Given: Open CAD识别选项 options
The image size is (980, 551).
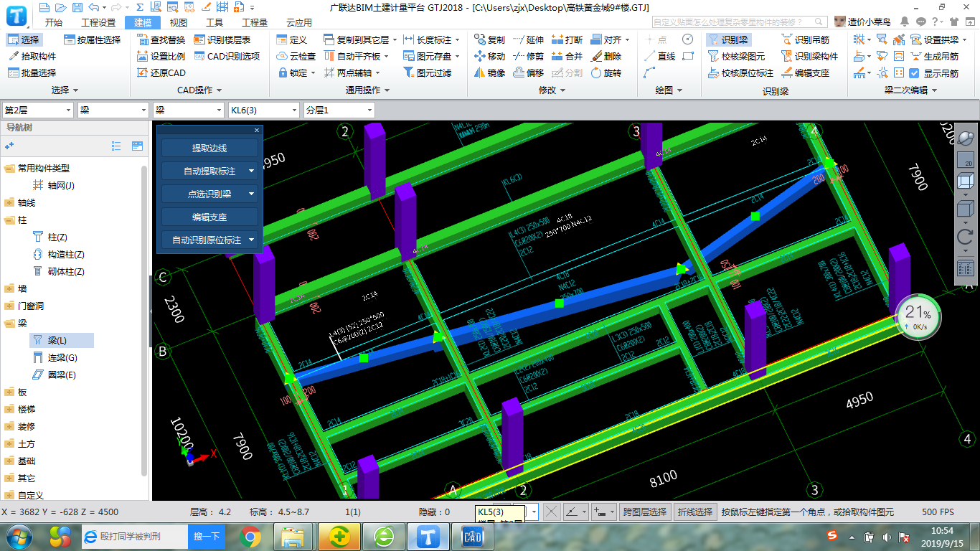Looking at the screenshot, I should coord(227,56).
